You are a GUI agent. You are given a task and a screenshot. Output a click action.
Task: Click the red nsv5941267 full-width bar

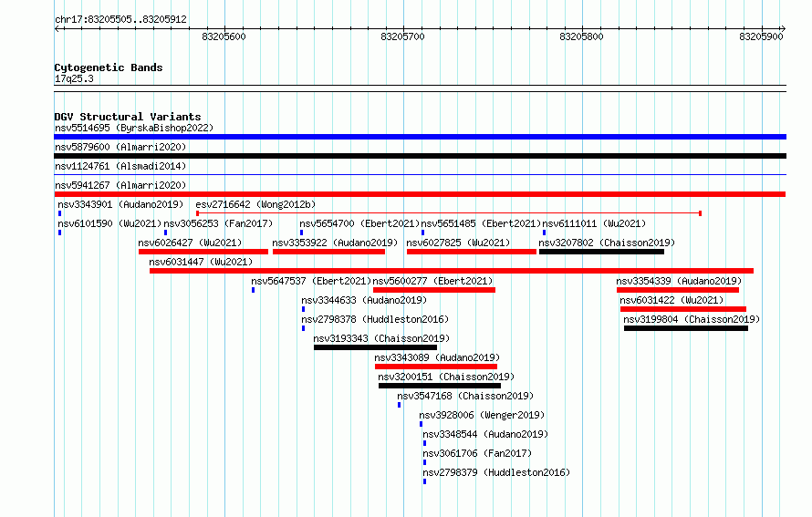pos(420,194)
